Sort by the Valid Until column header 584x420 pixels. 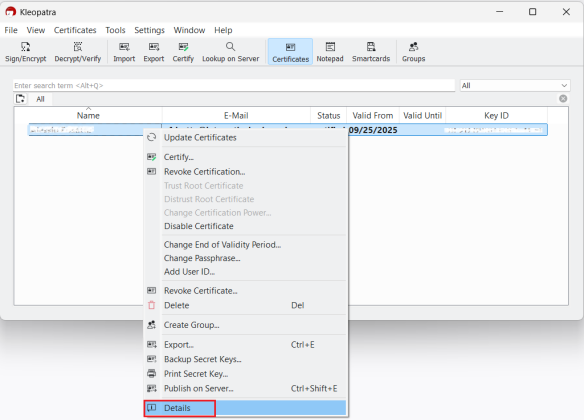422,116
